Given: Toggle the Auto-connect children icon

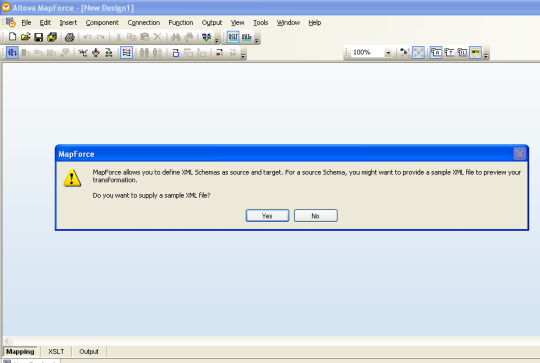Looking at the screenshot, I should point(126,53).
